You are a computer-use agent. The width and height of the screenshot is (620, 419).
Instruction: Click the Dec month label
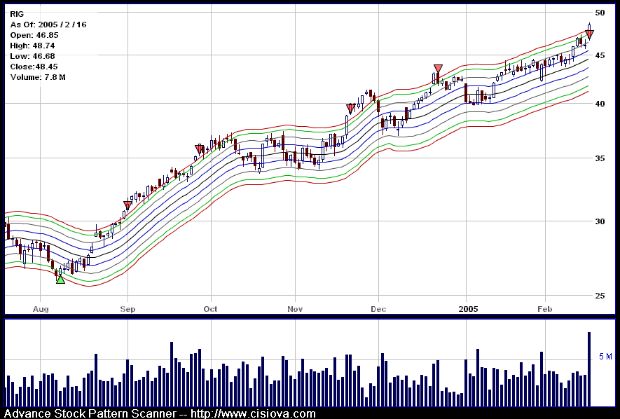pos(378,309)
